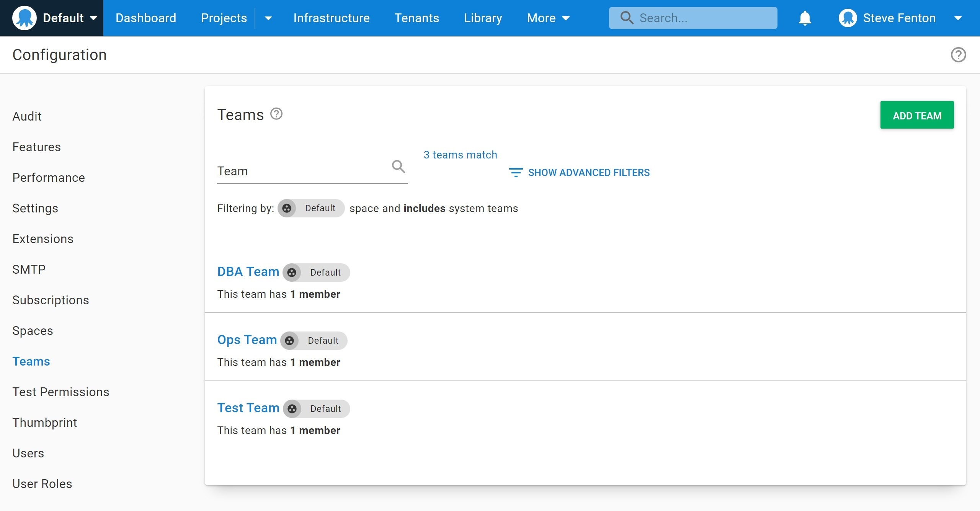Open User Roles in the sidebar

[x=42, y=484]
